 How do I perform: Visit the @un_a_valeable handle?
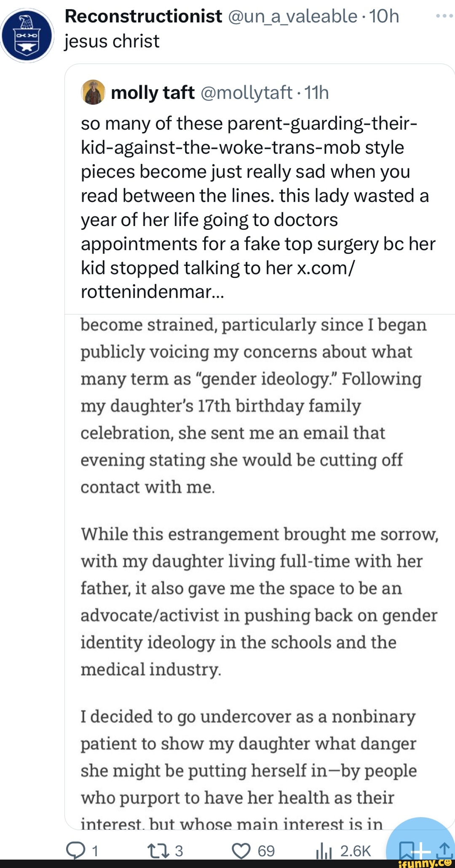pyautogui.click(x=292, y=16)
